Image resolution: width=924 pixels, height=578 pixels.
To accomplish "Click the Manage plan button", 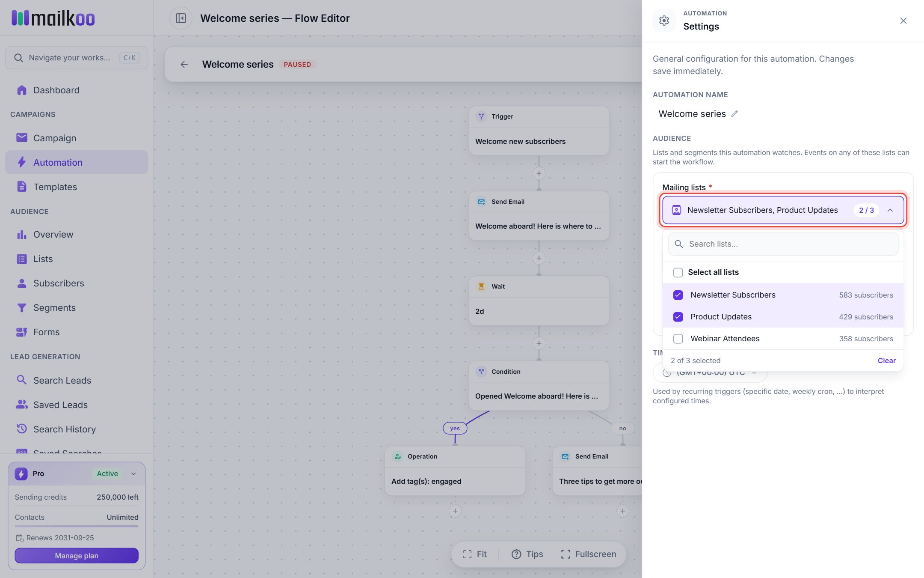I will pos(77,556).
